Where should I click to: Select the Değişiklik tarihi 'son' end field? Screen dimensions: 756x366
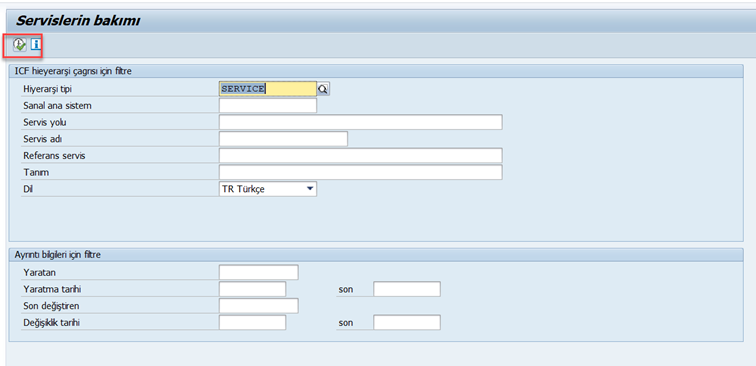tap(407, 323)
